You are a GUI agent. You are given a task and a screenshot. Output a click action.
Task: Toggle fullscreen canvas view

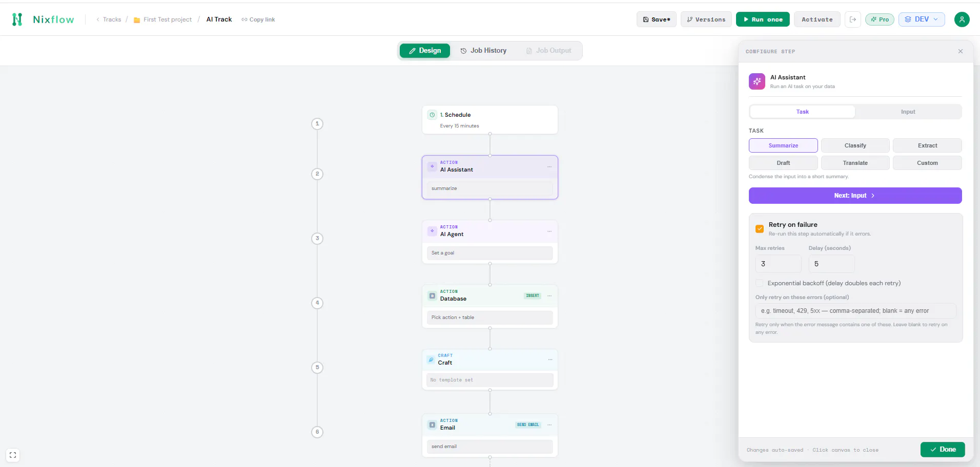click(13, 455)
